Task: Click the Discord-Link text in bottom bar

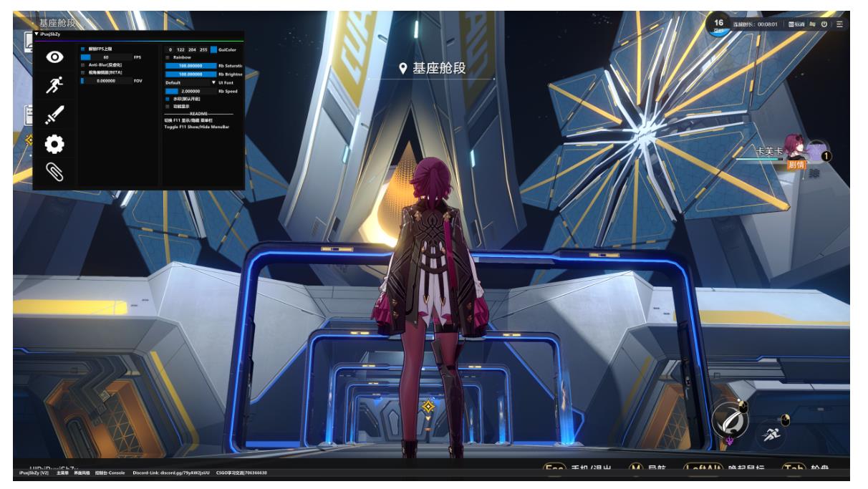Action: click(x=172, y=473)
